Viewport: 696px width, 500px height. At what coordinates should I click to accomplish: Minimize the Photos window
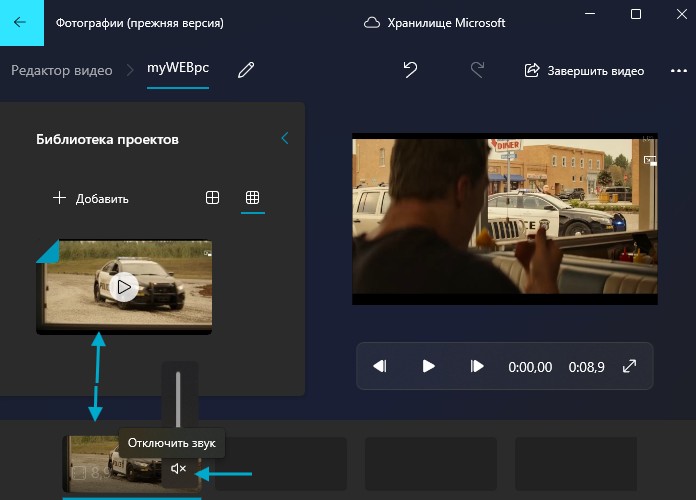[x=590, y=14]
